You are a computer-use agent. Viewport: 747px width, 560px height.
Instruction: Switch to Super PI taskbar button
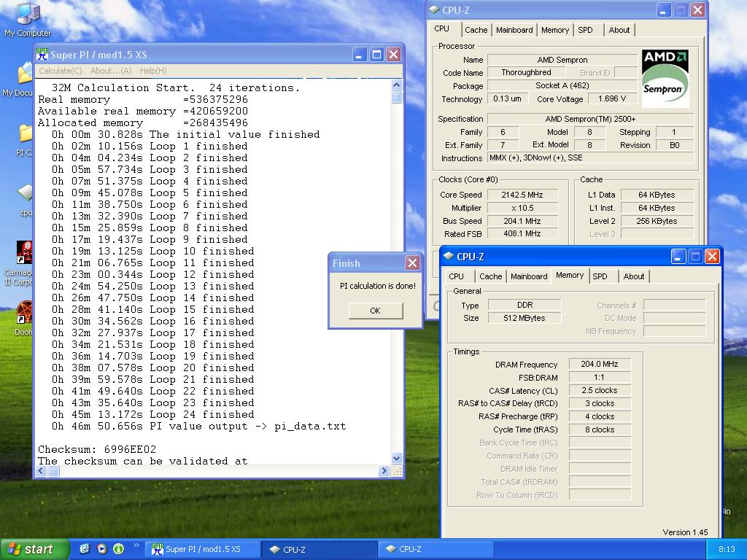click(203, 549)
